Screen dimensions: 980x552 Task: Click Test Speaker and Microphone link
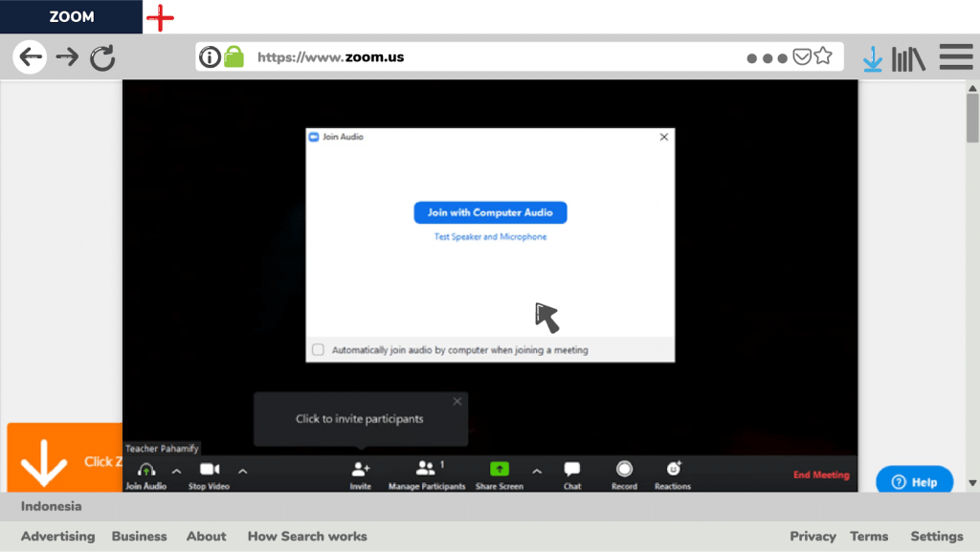click(491, 236)
